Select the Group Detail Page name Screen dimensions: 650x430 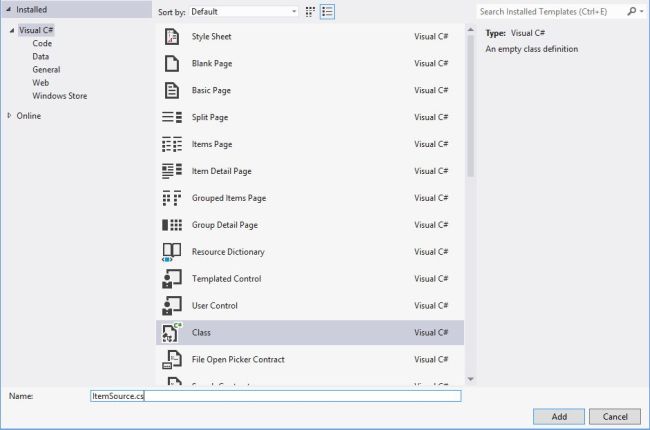coord(225,225)
